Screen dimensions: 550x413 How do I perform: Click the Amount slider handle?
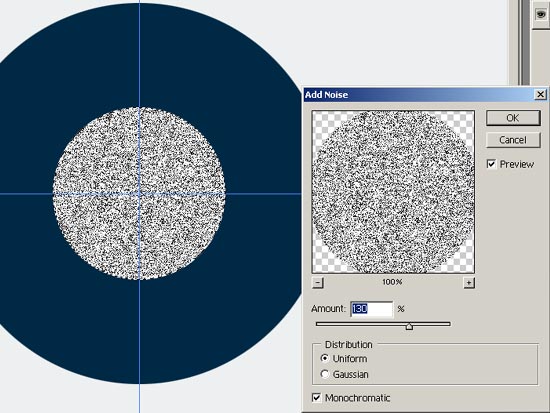tap(409, 326)
